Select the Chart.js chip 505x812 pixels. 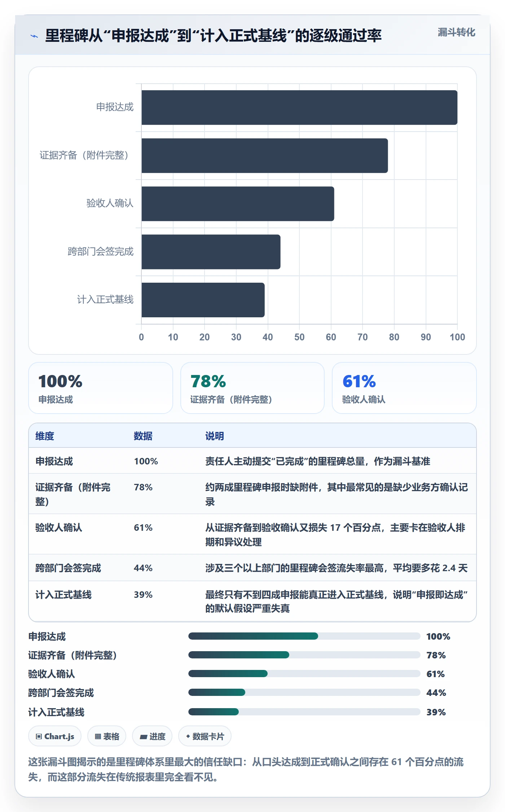coord(55,736)
